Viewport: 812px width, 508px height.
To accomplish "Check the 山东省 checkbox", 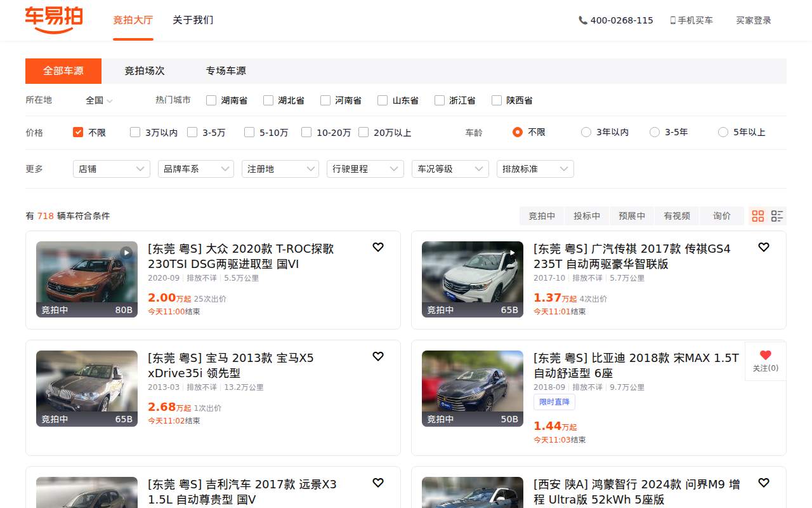I will [x=383, y=100].
